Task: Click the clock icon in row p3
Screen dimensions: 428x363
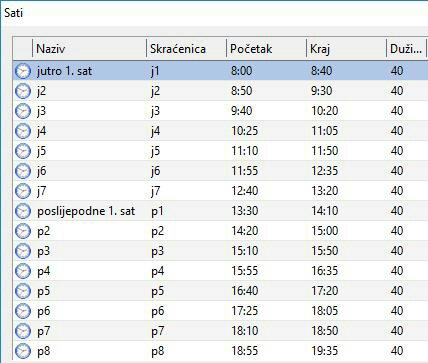Action: coord(23,251)
